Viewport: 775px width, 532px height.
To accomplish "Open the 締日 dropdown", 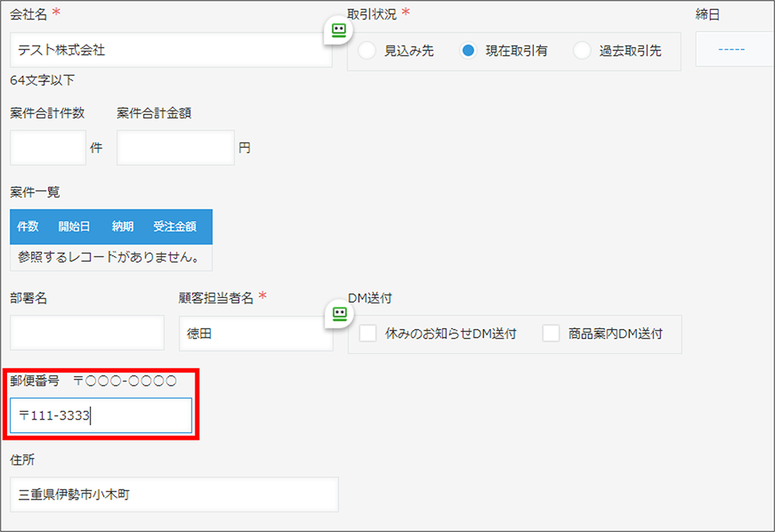I will point(732,50).
